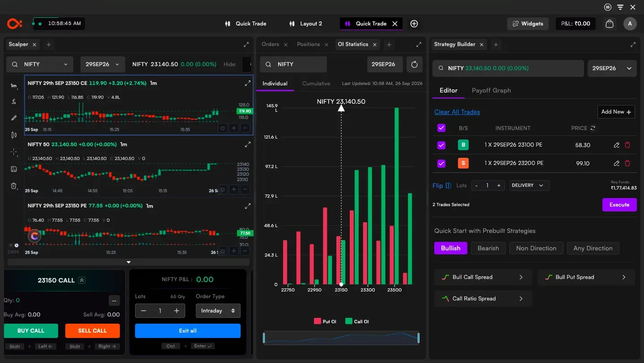Select the Non Direction strategy filter
The image size is (644, 363).
(x=536, y=248)
